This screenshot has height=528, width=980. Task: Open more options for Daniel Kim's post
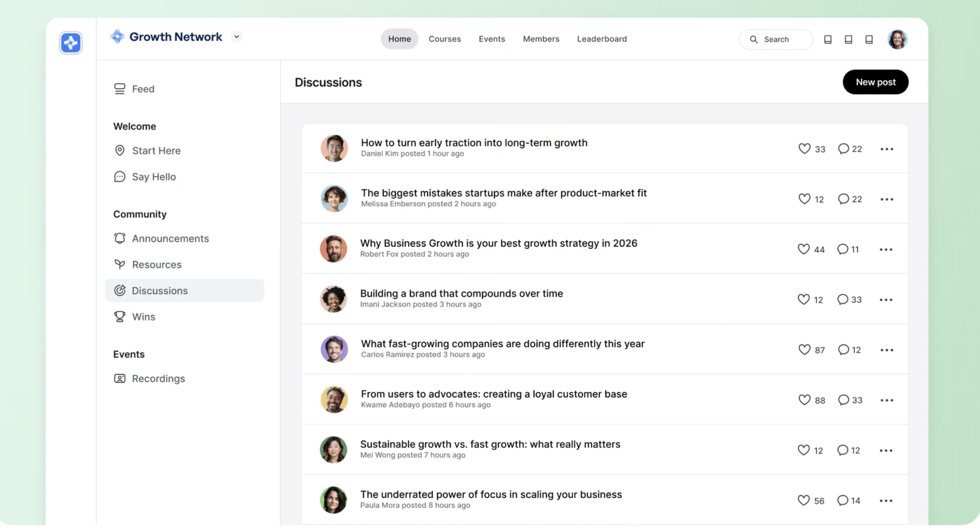[887, 149]
